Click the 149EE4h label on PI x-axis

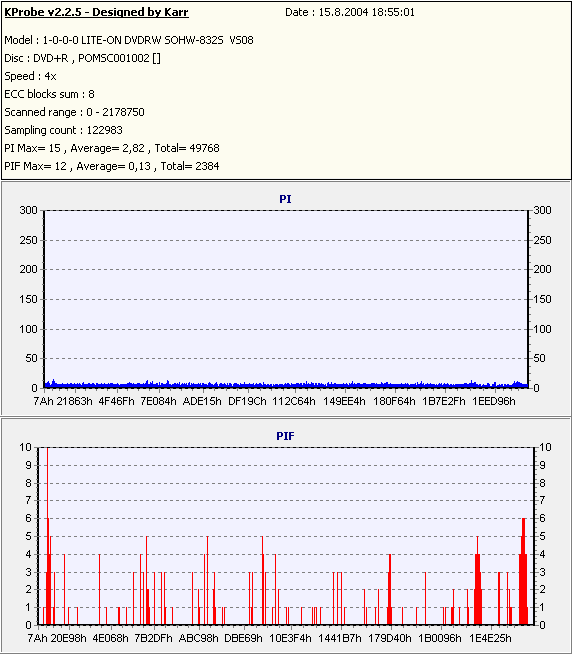tap(344, 401)
